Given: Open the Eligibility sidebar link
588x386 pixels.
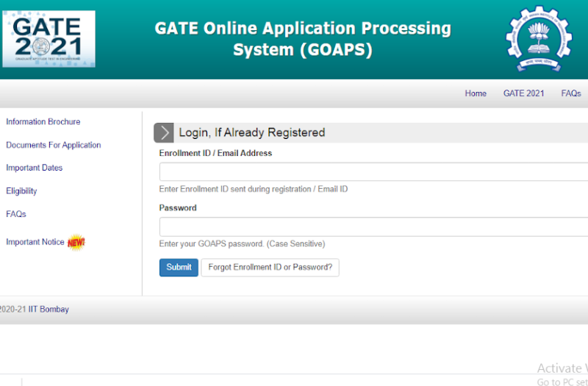Looking at the screenshot, I should (21, 191).
